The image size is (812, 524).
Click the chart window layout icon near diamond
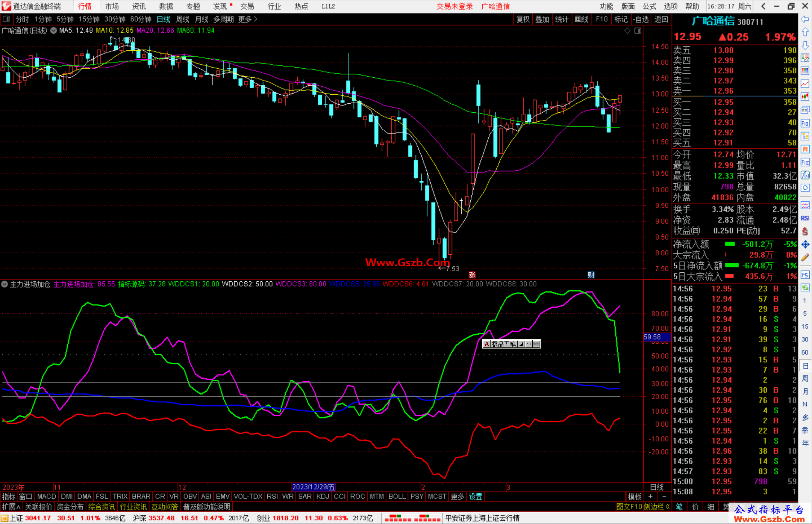(x=638, y=31)
